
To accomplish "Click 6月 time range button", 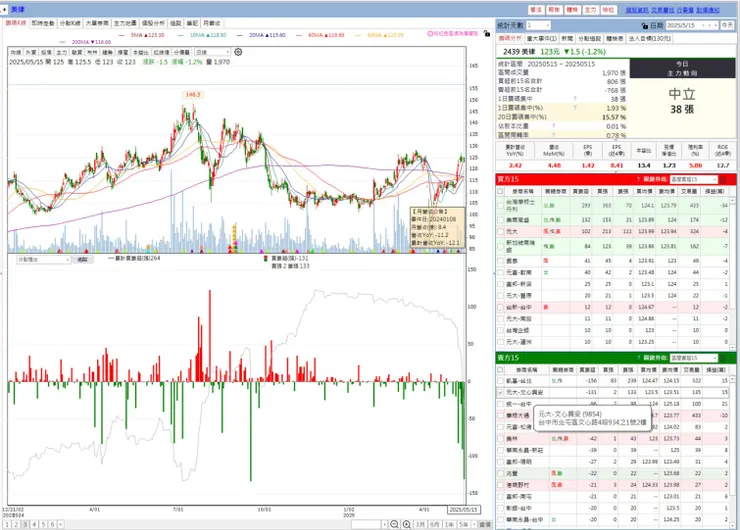I will [435, 524].
